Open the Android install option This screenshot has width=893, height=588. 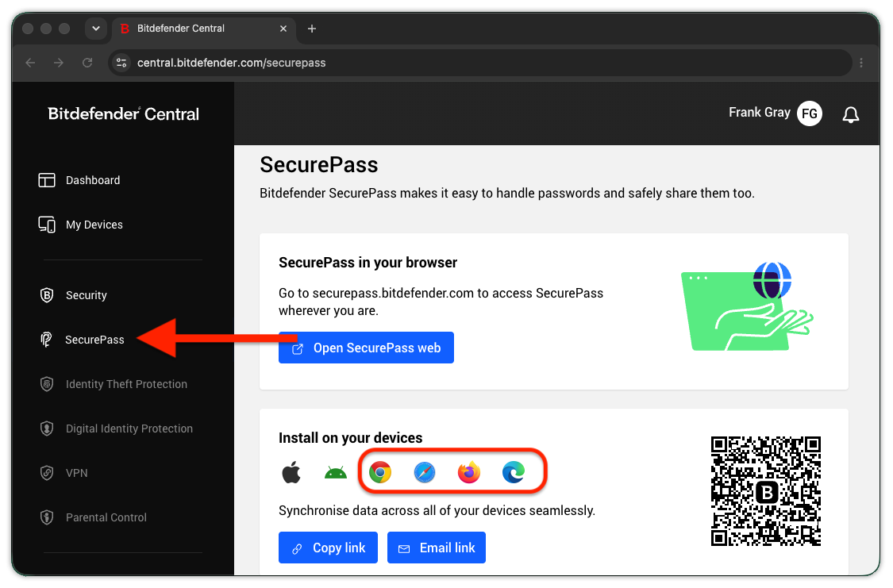click(336, 472)
